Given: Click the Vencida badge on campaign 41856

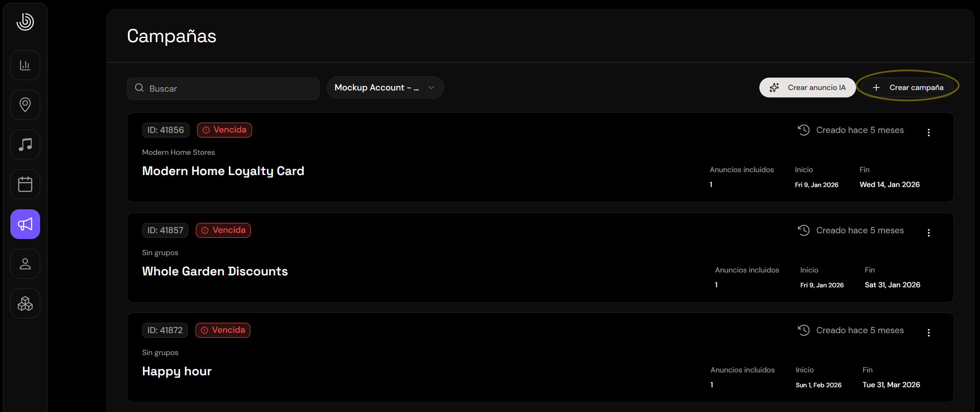Looking at the screenshot, I should click(224, 130).
